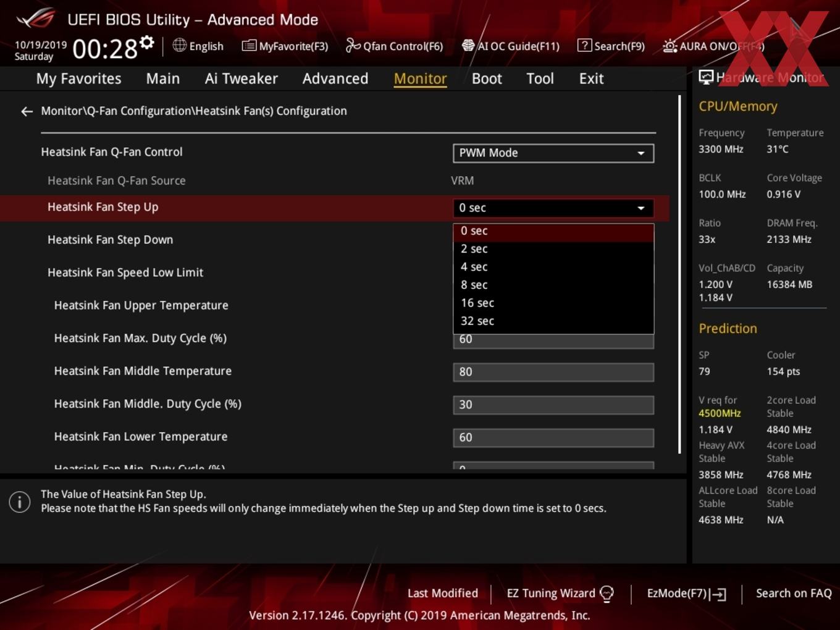Open Qfan Control(F6)
Screen dimensions: 840x630
(x=394, y=46)
